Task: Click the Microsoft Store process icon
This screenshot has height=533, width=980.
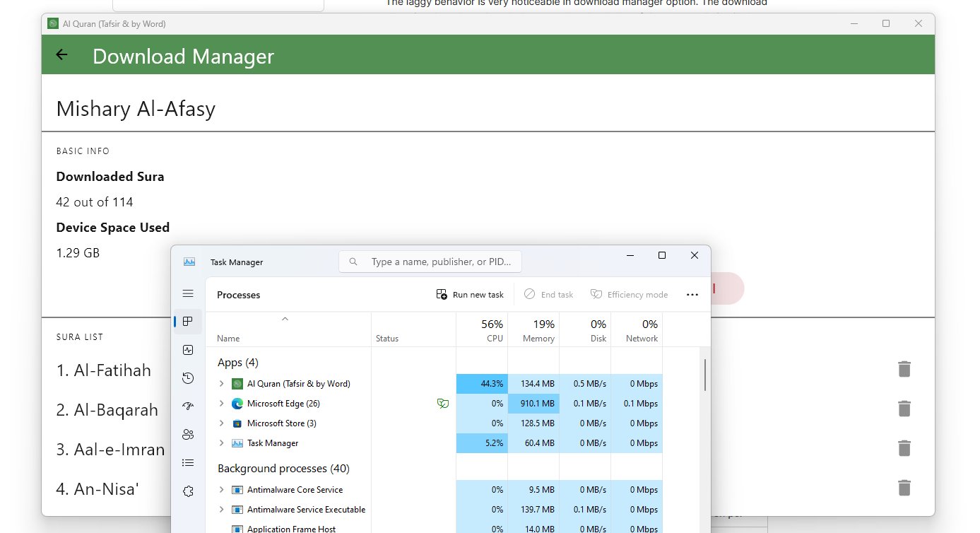Action: [x=237, y=423]
